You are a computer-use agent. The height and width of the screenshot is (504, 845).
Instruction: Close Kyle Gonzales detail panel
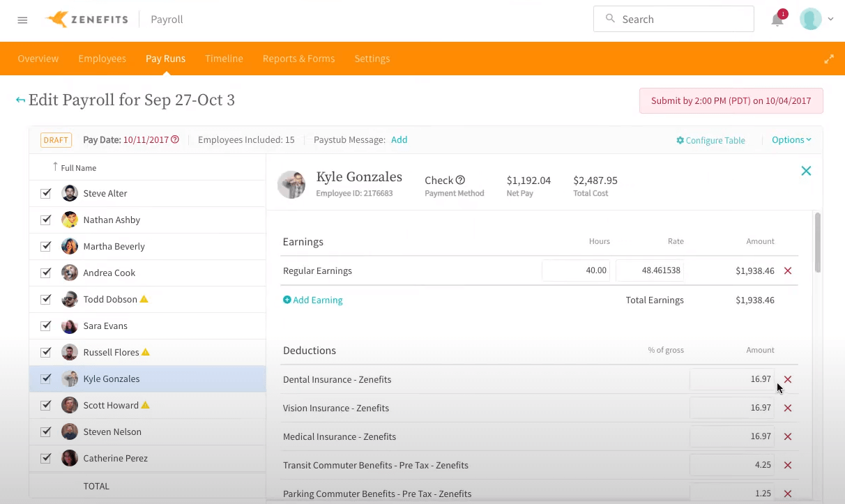806,171
